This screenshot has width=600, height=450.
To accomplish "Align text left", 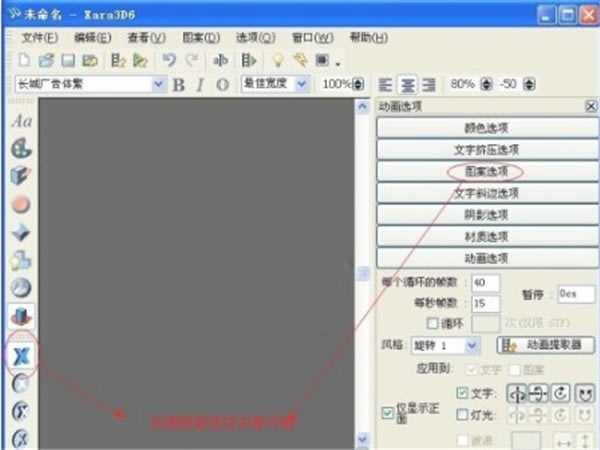I will point(385,84).
